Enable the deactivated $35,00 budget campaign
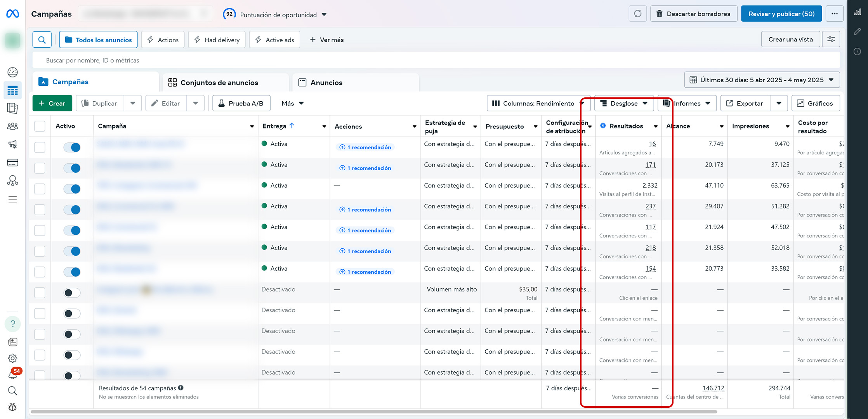 [x=72, y=293]
